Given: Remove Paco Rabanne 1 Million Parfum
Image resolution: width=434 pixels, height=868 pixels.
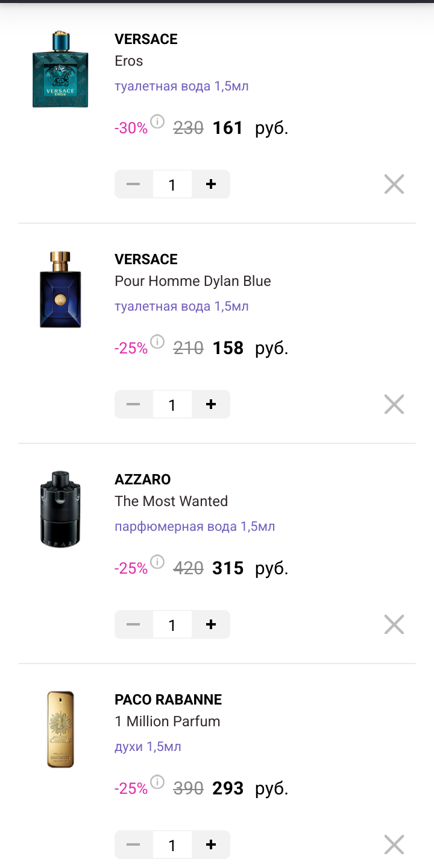Looking at the screenshot, I should tap(394, 844).
